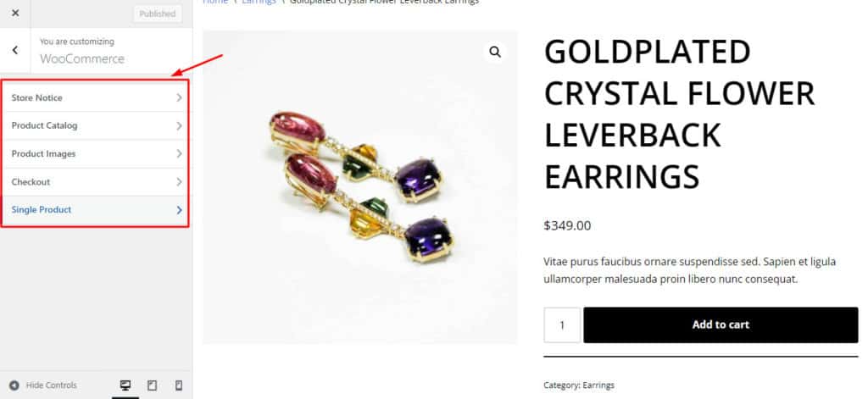Switch to mobile preview device icon
The image size is (868, 399).
click(x=178, y=385)
